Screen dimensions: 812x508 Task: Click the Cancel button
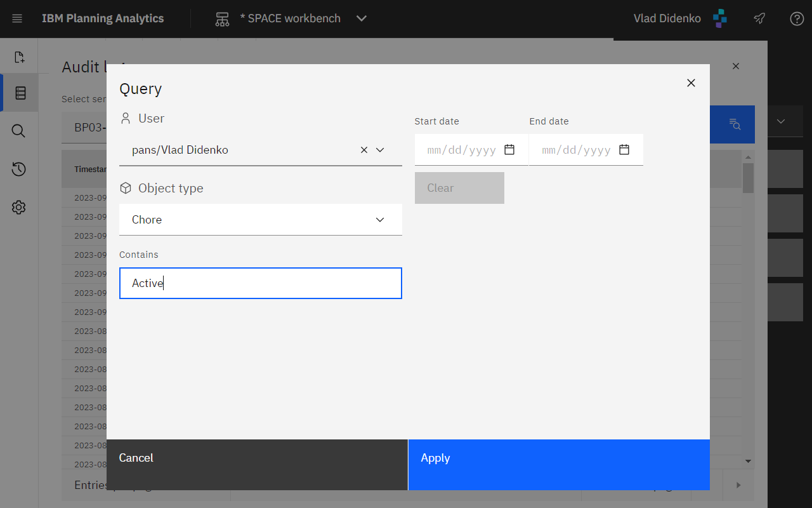(x=257, y=465)
